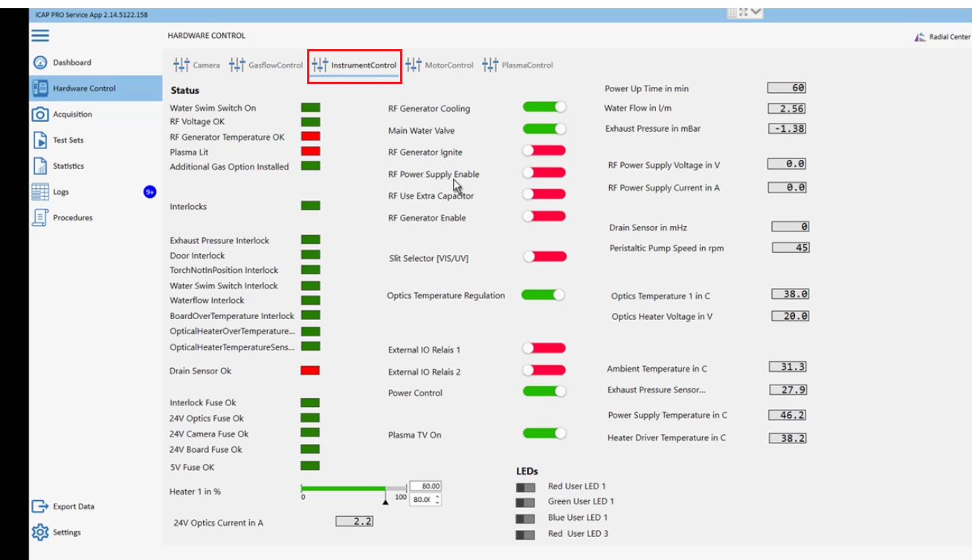This screenshot has height=560, width=972.
Task: Click the Heater 1 value spinner field
Action: (421, 500)
